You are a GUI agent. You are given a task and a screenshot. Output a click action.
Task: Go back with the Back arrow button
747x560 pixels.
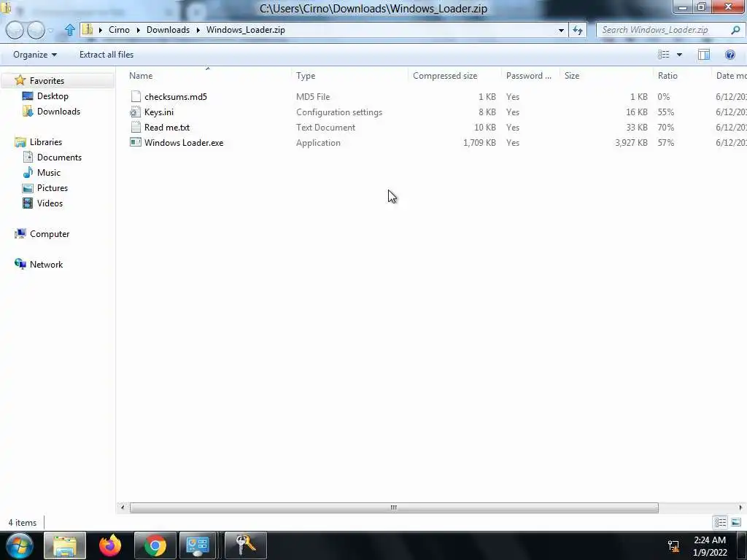[x=15, y=30]
